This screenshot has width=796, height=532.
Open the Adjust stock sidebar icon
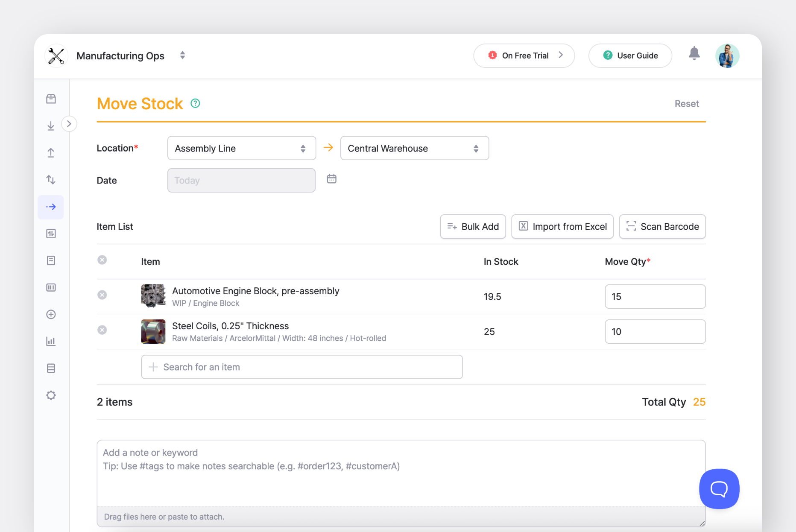tap(51, 179)
